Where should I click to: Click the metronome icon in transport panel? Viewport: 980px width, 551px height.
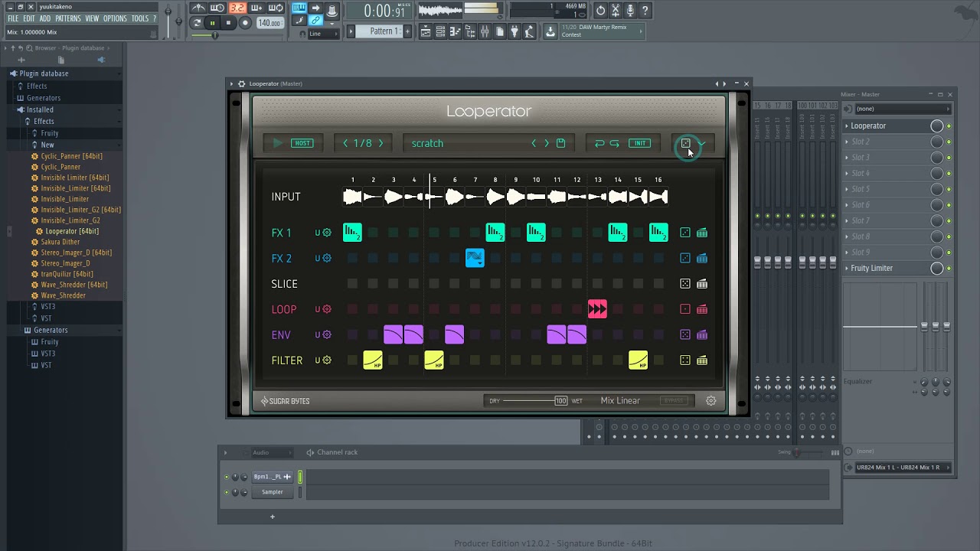click(x=198, y=8)
